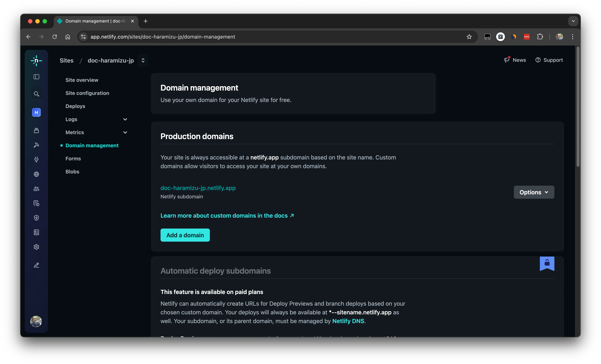Navigate to Site overview menu item

(82, 80)
